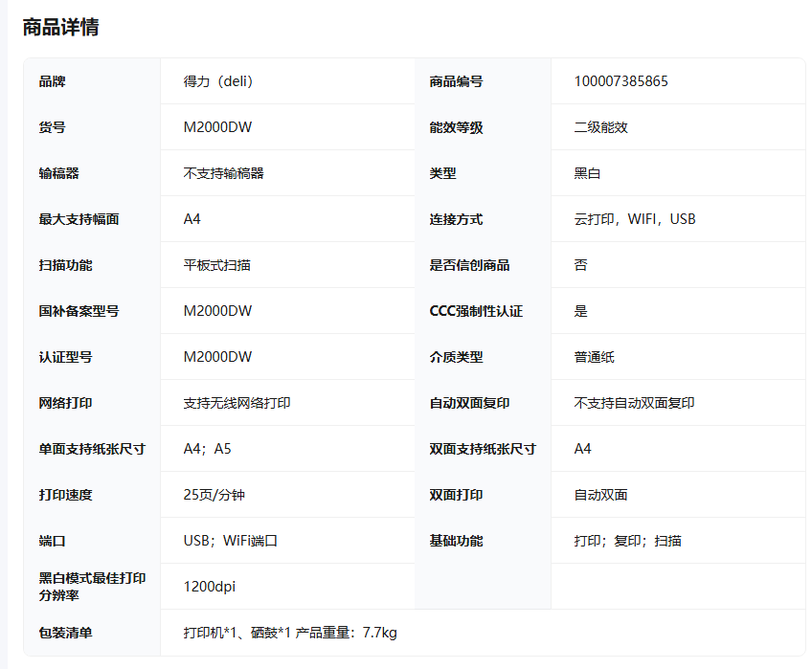812x669 pixels.
Task: Click the 双面打印 label
Action: [456, 495]
